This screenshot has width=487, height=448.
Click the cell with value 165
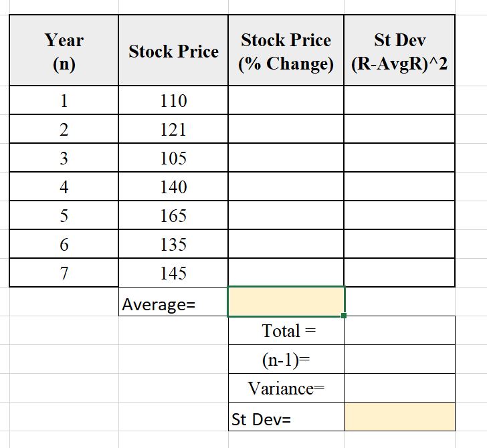coord(173,215)
